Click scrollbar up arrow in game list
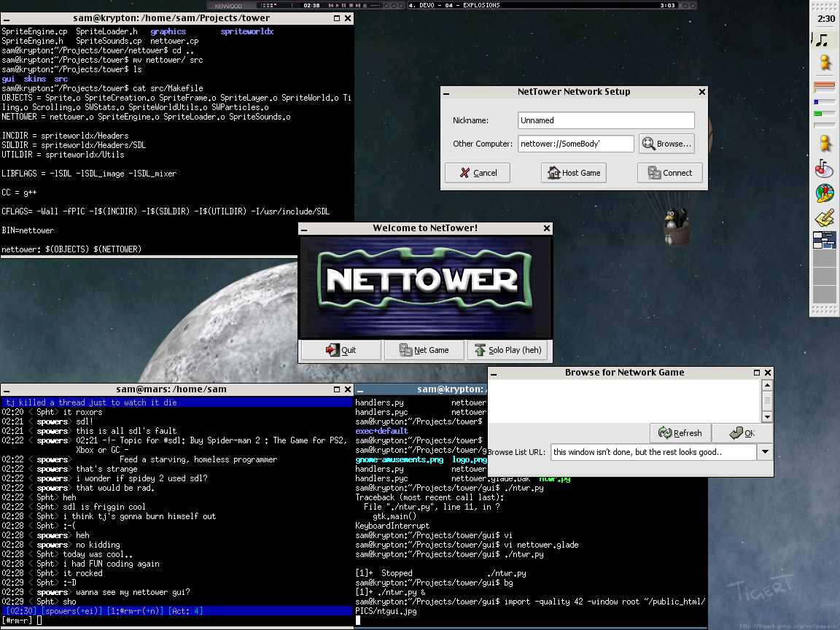Viewport: 840px width, 630px height. click(x=766, y=385)
